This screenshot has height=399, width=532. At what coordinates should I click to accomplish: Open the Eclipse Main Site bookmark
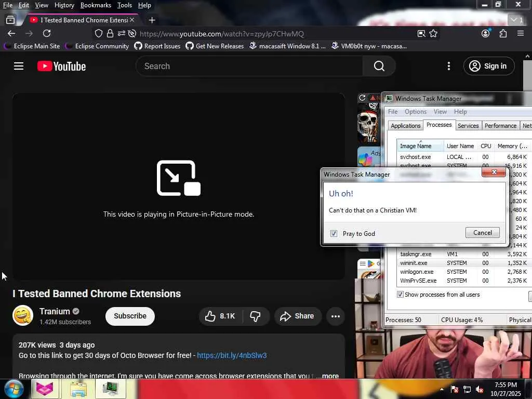(32, 46)
